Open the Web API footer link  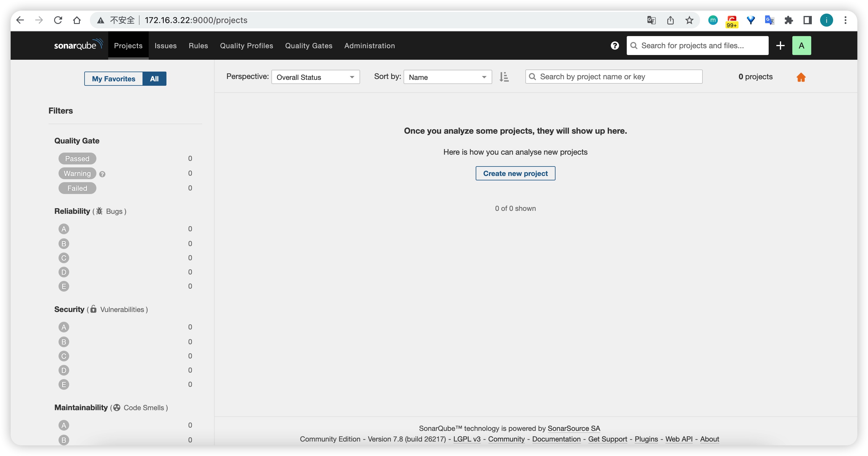click(678, 439)
